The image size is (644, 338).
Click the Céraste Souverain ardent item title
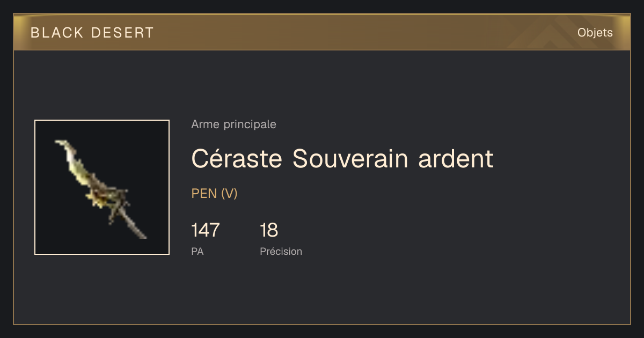coord(342,159)
